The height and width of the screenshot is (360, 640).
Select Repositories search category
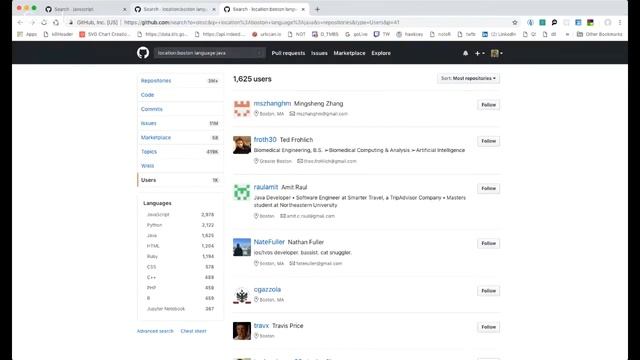[x=180, y=81]
